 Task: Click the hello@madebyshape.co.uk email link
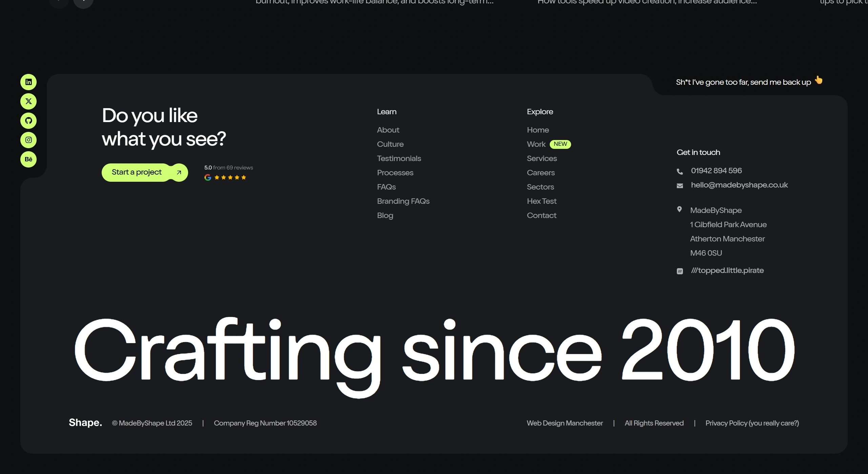tap(739, 185)
